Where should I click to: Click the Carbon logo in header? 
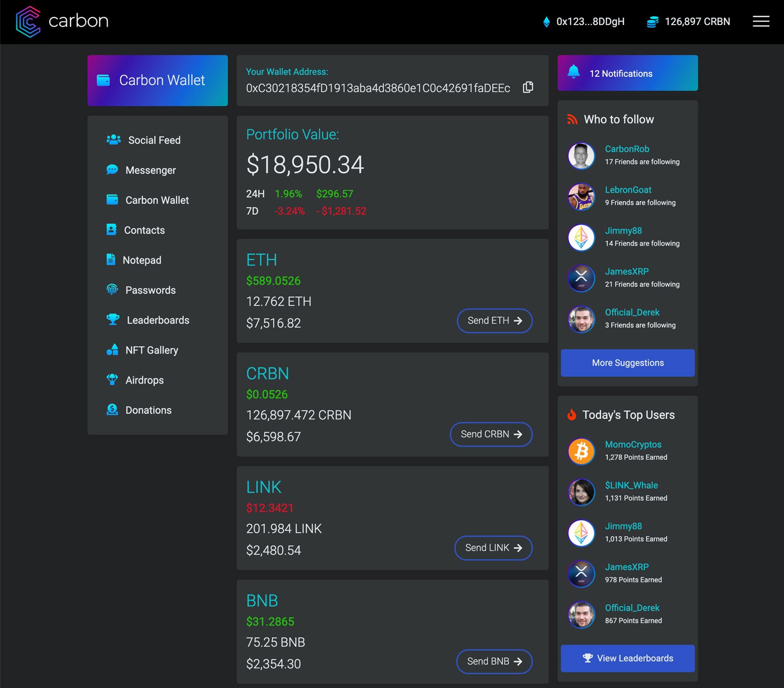pos(62,21)
